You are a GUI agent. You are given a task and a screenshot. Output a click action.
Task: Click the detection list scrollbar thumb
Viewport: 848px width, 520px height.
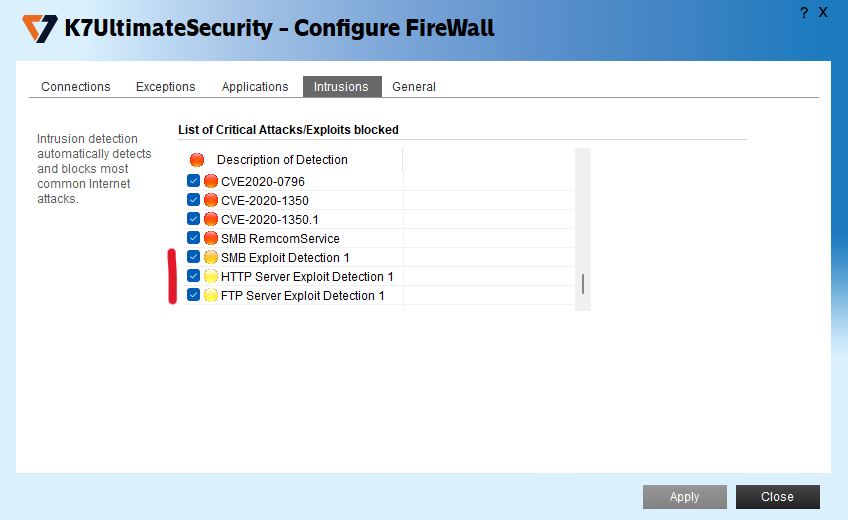pyautogui.click(x=583, y=284)
